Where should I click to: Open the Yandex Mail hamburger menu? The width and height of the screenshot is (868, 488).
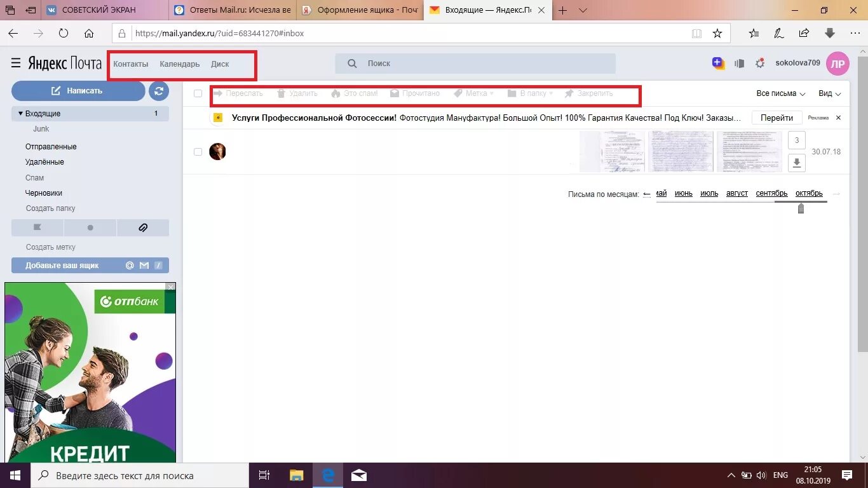pyautogui.click(x=16, y=63)
